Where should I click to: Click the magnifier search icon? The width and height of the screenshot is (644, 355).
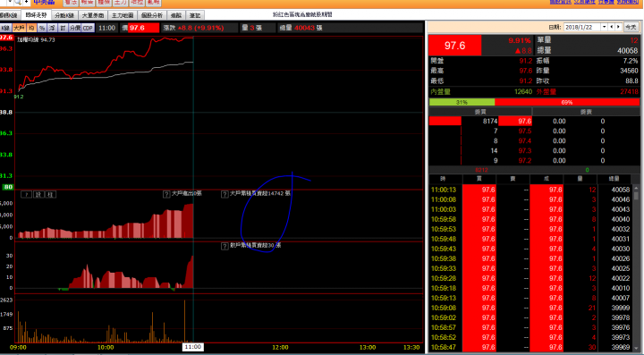(17, 2)
